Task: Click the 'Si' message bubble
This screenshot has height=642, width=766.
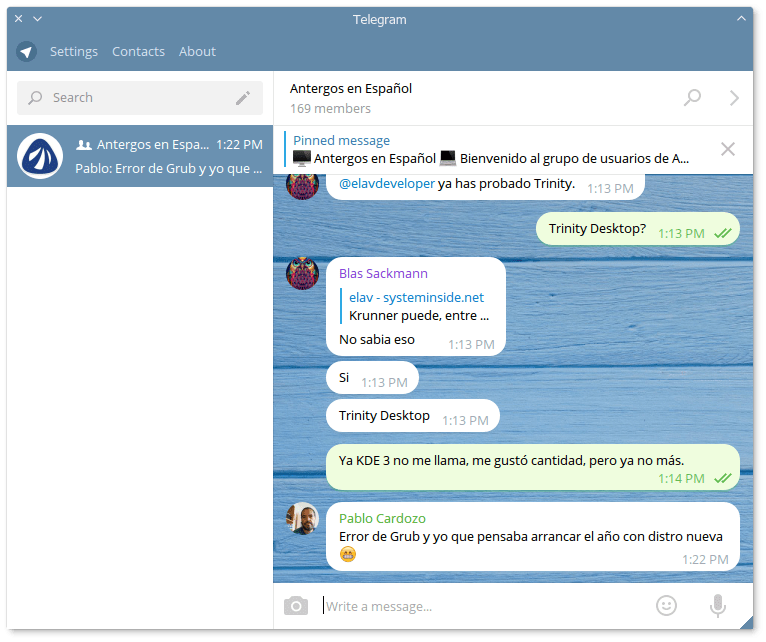Action: coord(372,378)
